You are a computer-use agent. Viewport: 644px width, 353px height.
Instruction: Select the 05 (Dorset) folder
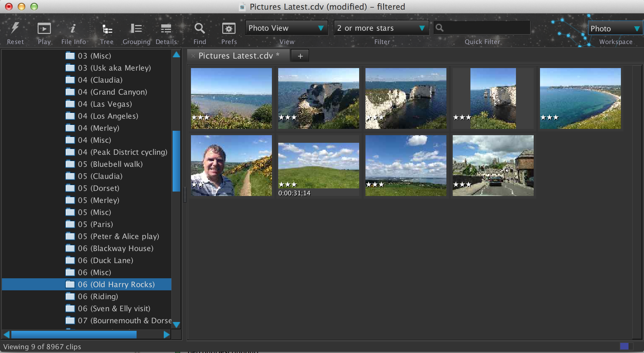[x=98, y=188]
